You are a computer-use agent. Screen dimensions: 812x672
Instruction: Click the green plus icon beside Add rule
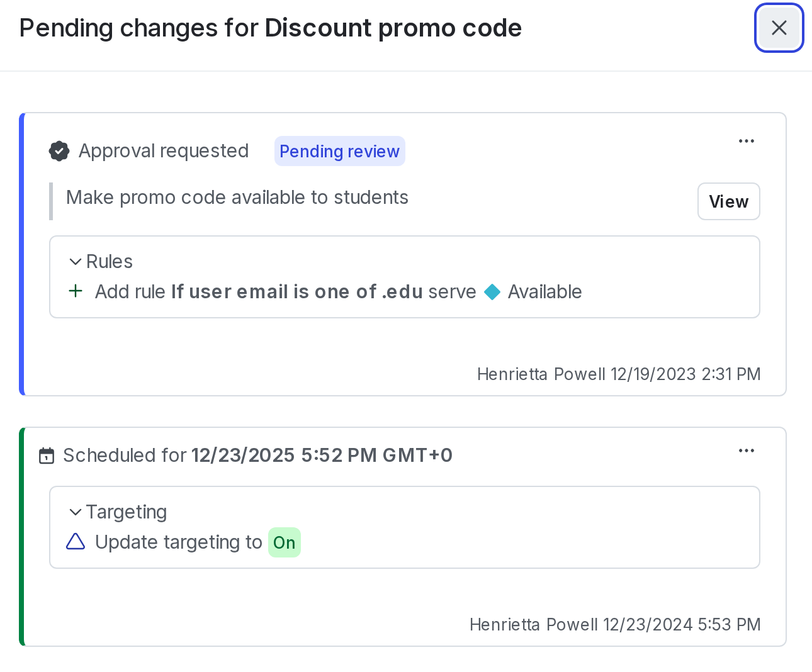pos(76,291)
